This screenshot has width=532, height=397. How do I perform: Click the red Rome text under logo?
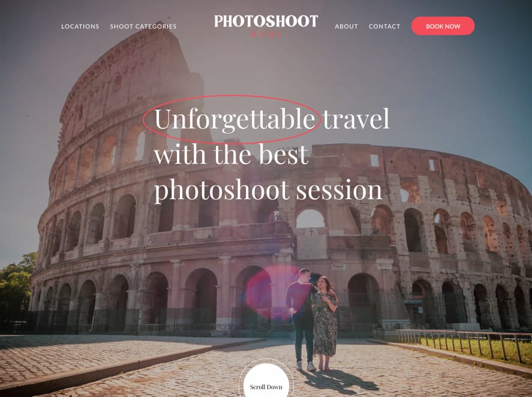[x=267, y=34]
